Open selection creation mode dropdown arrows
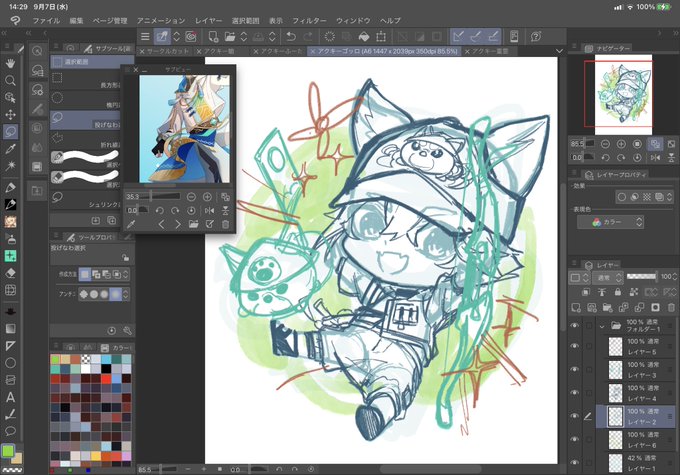This screenshot has width=680, height=475. 125,274
